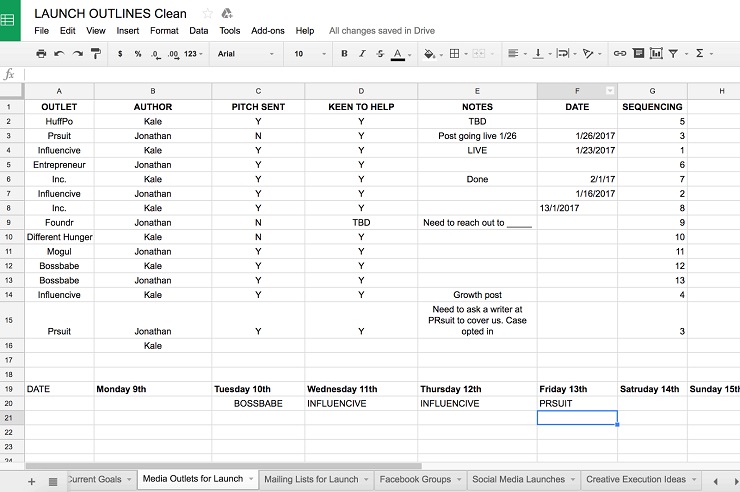Image resolution: width=740 pixels, height=492 pixels.
Task: Open more number formats dropdown
Action: [x=193, y=54]
